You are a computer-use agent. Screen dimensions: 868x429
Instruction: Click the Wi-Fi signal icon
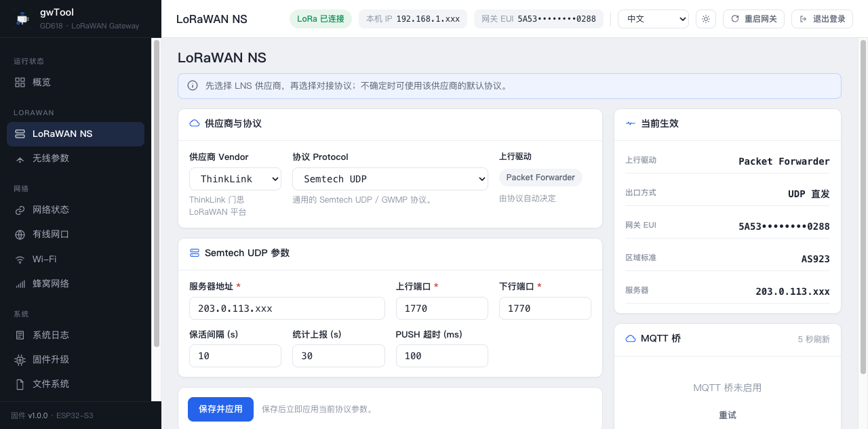20,259
